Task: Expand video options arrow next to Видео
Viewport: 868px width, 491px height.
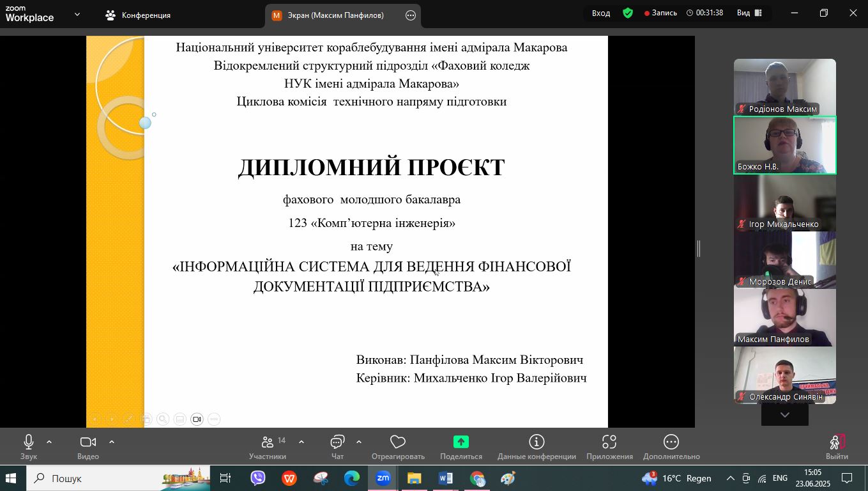Action: pyautogui.click(x=112, y=442)
